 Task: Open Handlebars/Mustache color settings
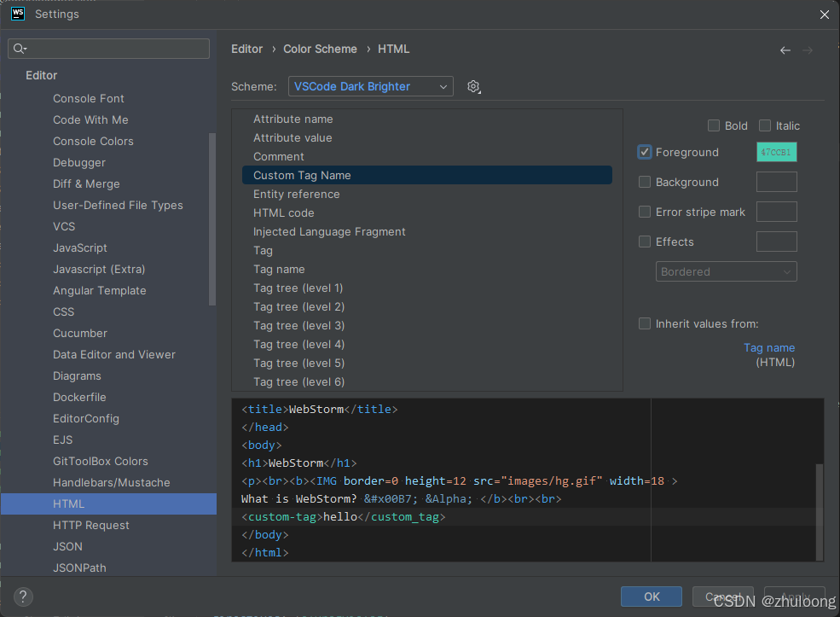(112, 483)
